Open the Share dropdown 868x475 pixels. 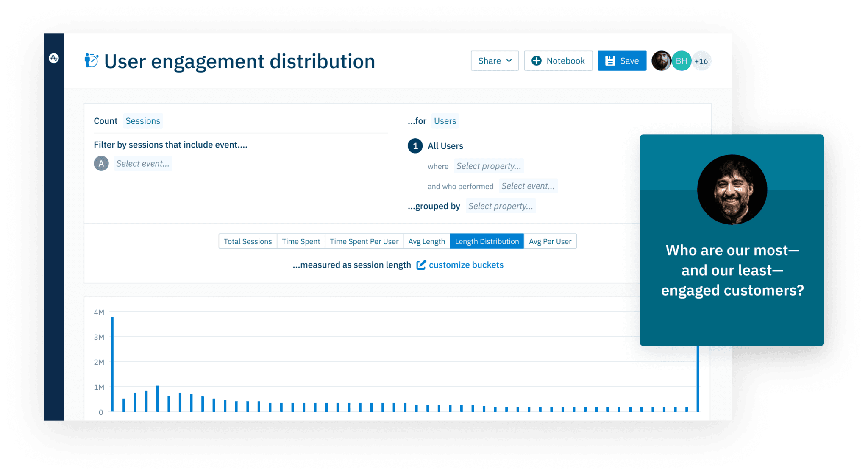point(494,61)
